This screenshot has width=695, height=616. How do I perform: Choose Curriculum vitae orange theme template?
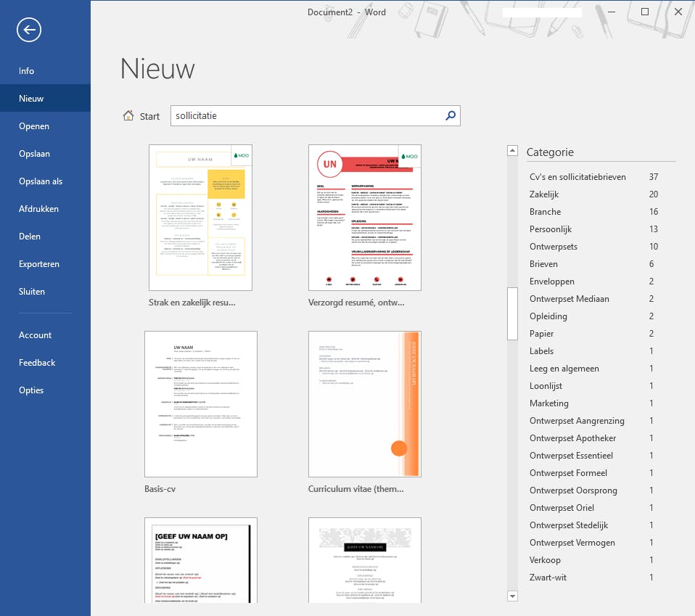click(x=365, y=404)
